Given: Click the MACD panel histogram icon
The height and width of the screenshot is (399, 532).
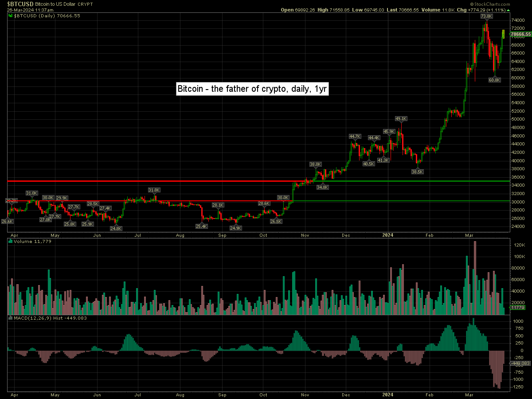Looking at the screenshot, I should (x=11, y=318).
